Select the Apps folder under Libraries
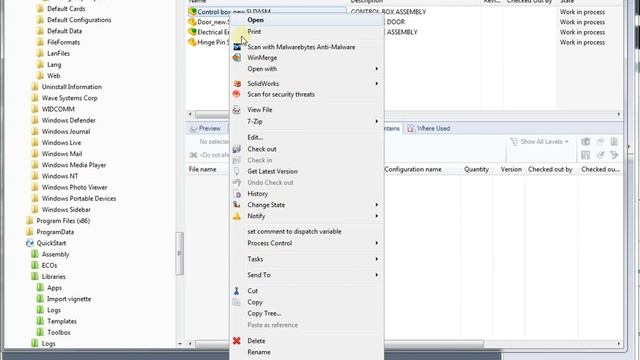The width and height of the screenshot is (640, 360). point(54,288)
